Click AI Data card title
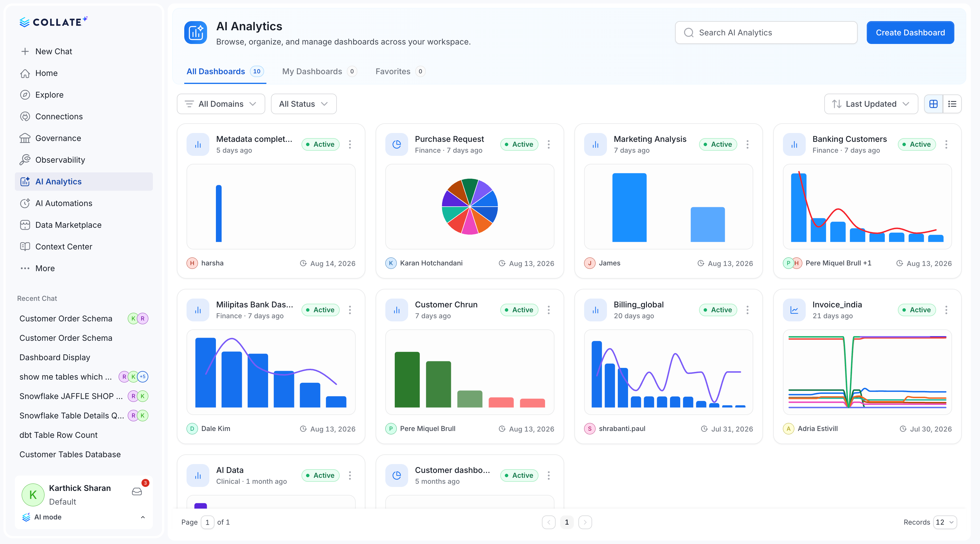 [x=230, y=470]
